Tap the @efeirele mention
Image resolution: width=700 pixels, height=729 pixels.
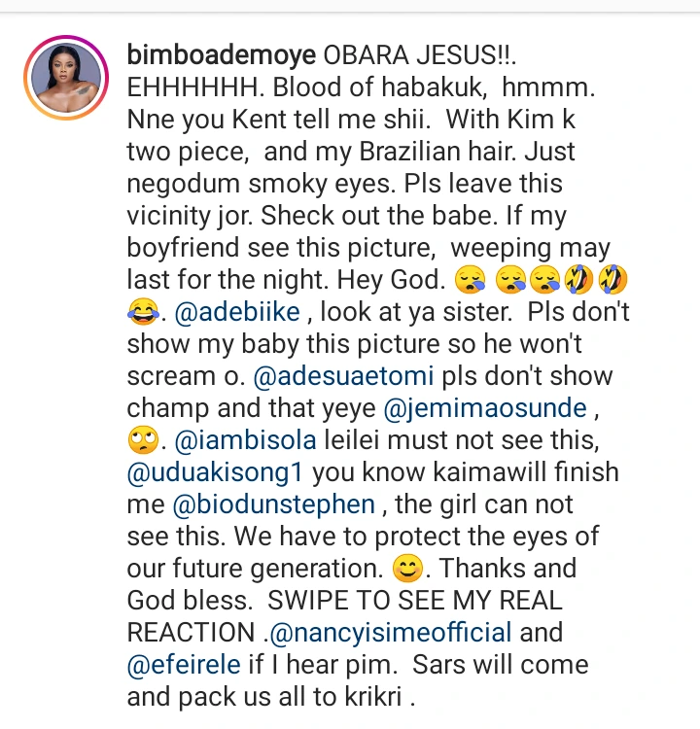click(184, 665)
